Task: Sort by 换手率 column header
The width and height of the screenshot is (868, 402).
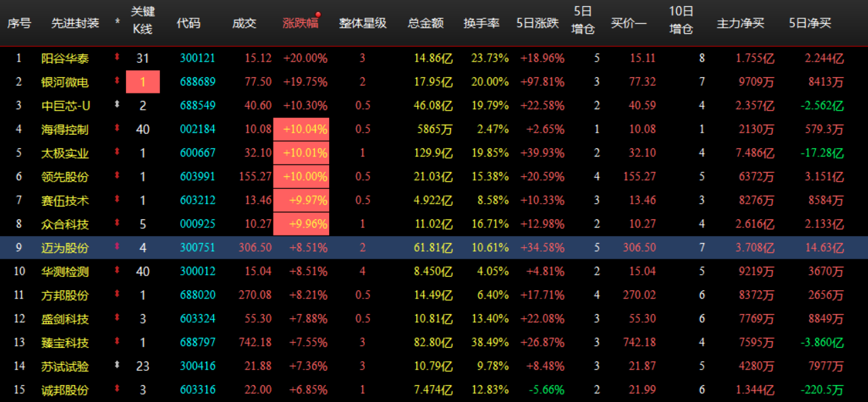Action: [x=481, y=23]
